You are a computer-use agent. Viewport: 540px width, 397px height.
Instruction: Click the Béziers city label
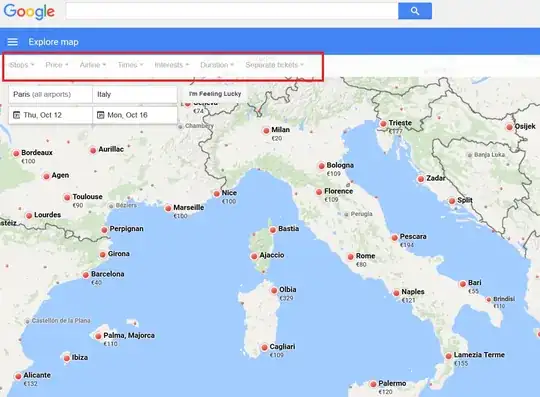pos(126,205)
